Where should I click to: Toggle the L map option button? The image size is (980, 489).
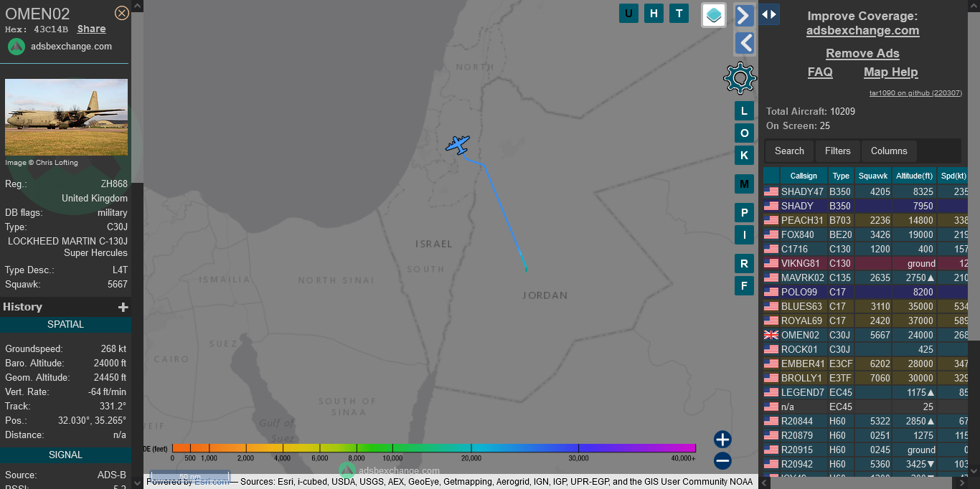click(x=744, y=110)
